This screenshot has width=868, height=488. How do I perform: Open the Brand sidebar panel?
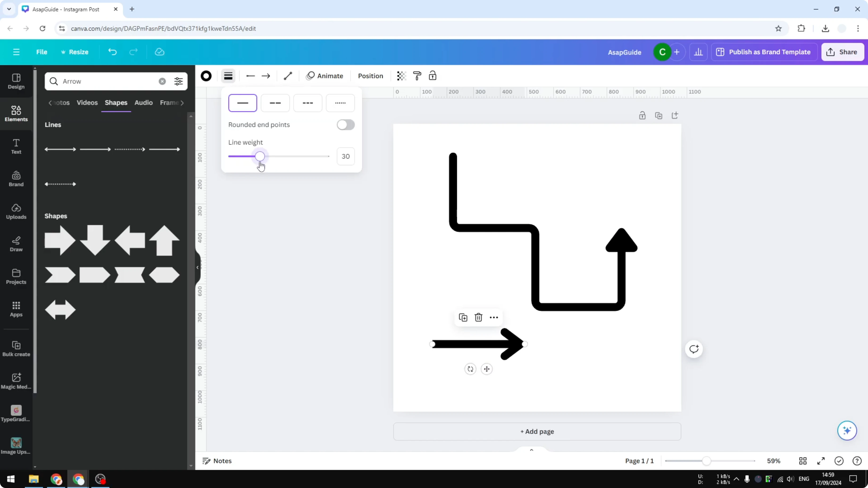(16, 179)
